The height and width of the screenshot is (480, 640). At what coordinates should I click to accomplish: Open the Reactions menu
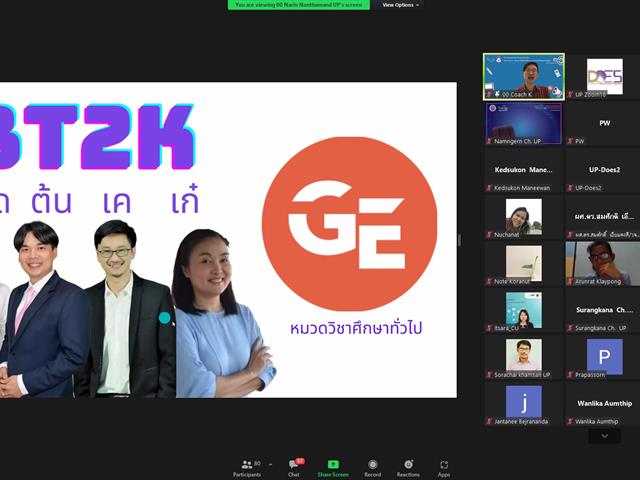(408, 468)
